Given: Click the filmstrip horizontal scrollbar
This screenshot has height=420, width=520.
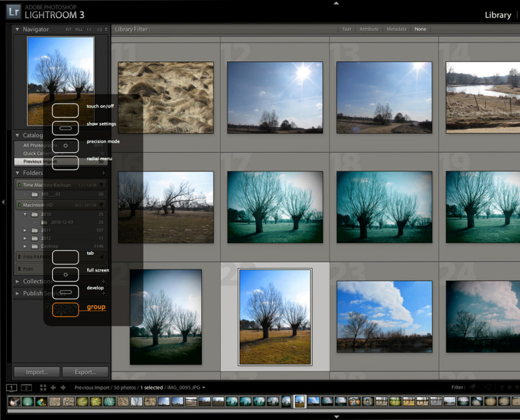Looking at the screenshot, I should tap(263, 411).
